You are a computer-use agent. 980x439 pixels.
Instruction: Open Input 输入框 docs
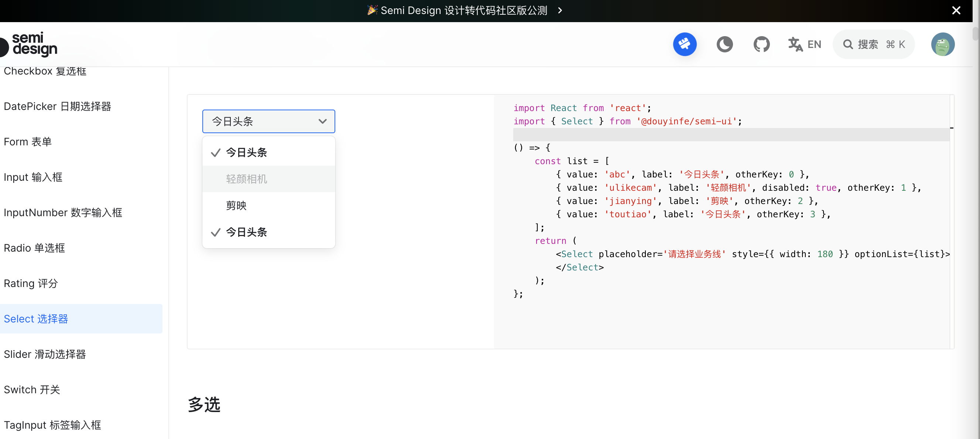33,177
